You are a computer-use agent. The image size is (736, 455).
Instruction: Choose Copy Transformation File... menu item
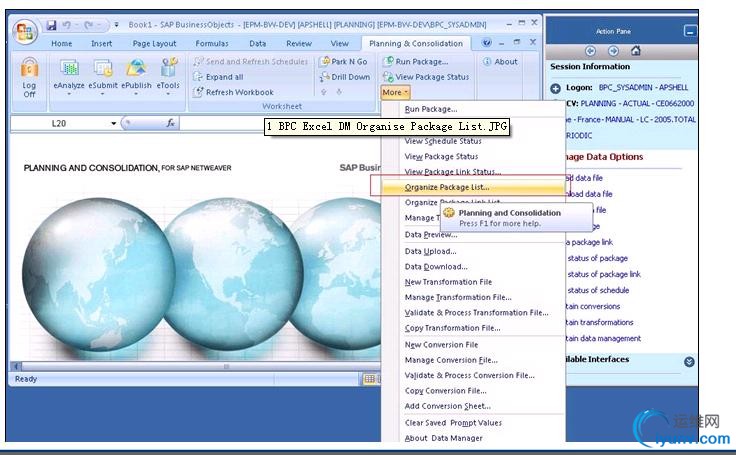452,328
